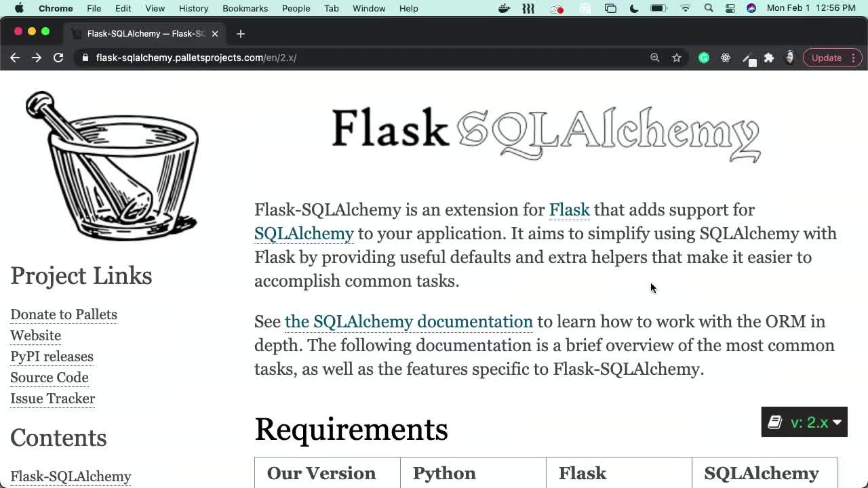Click the Chrome profile avatar icon
Viewport: 868px width, 488px height.
tap(790, 58)
